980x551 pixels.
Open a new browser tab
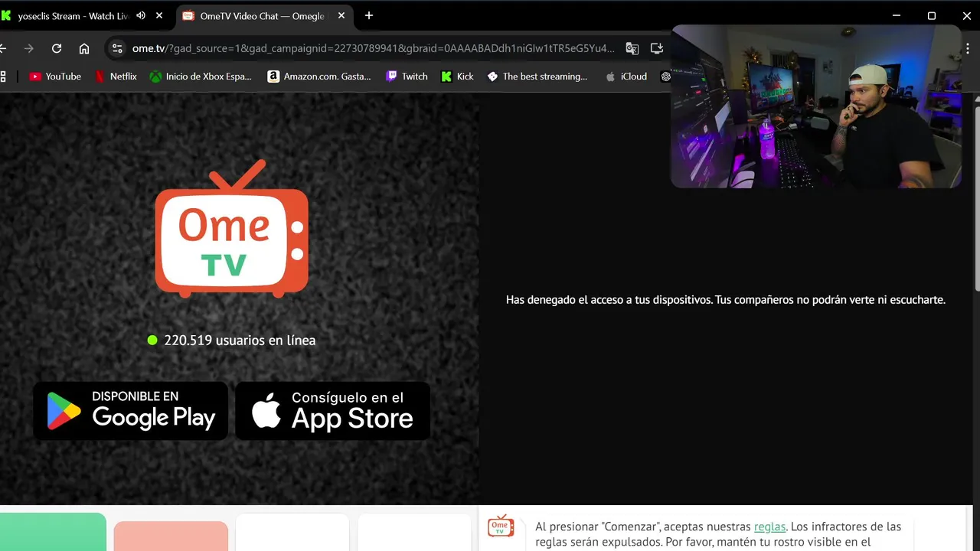[369, 15]
